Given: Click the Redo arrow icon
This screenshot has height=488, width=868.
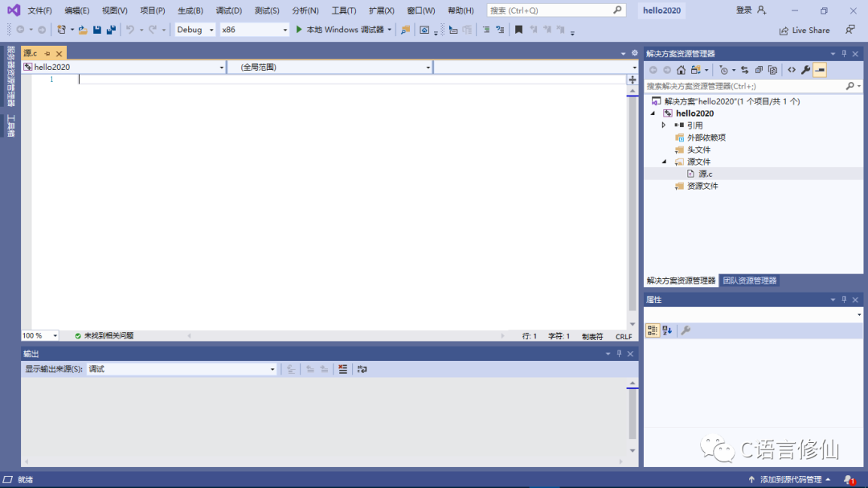Looking at the screenshot, I should click(x=152, y=30).
